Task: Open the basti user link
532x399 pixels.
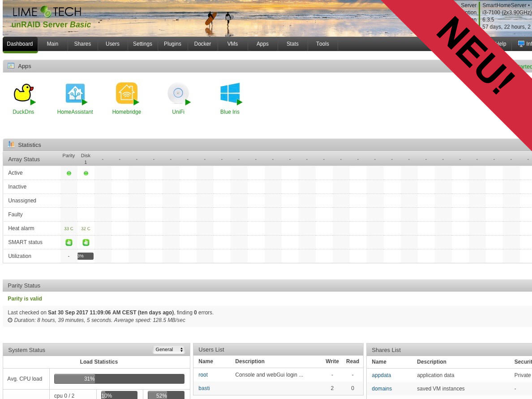Action: click(204, 388)
